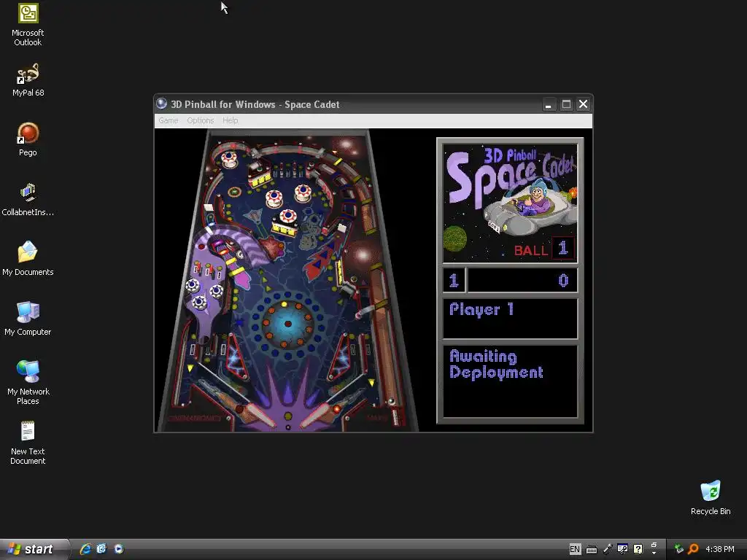Open the Options menu in 3D Pinball
Viewport: 747px width, 560px height.
[x=200, y=120]
